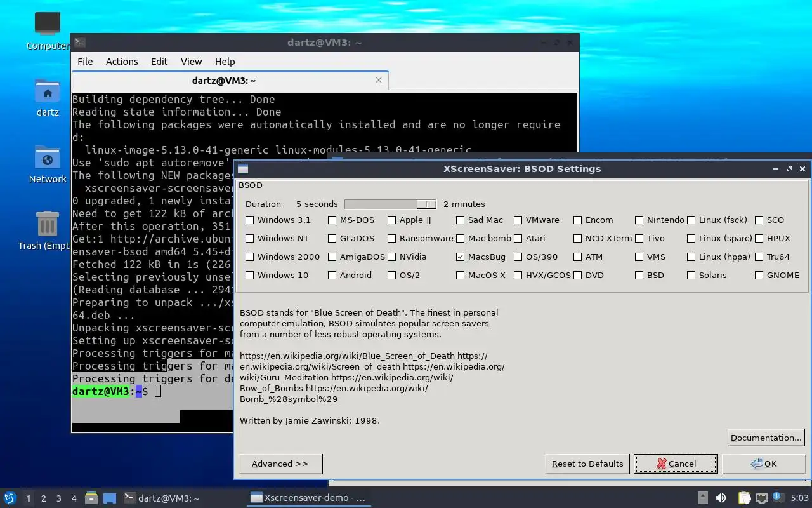Enable the OS/2 checkbox
Image resolution: width=812 pixels, height=508 pixels.
tap(392, 276)
